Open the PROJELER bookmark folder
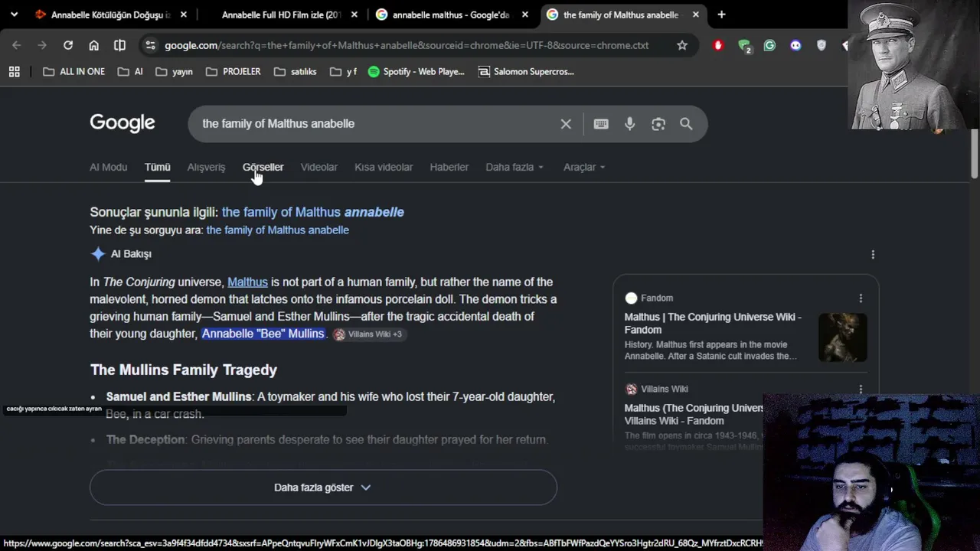980x551 pixels. (233, 71)
